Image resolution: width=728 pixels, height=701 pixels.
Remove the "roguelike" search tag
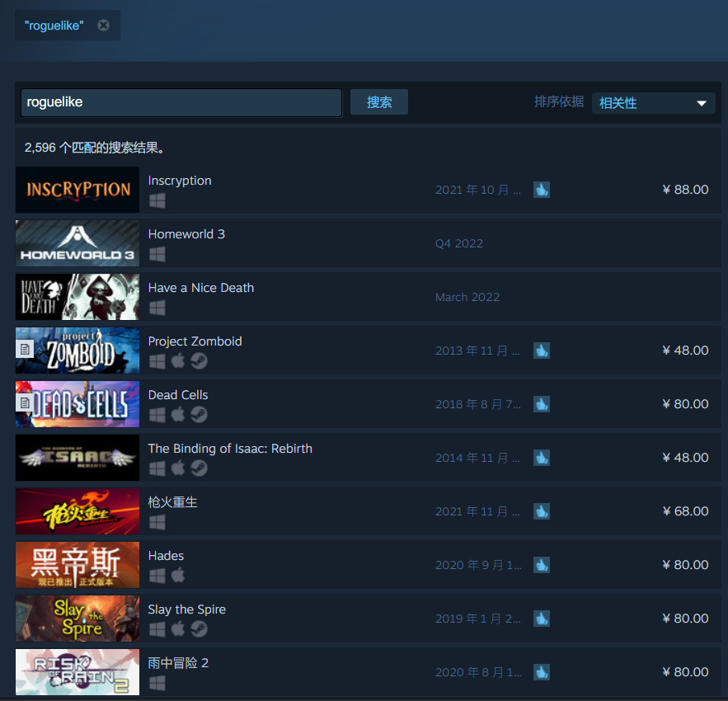(104, 25)
